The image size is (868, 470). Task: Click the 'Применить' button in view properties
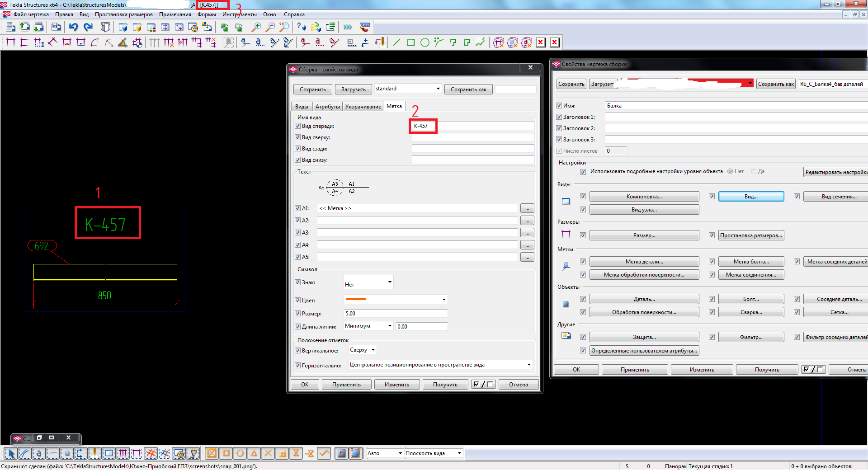[346, 385]
